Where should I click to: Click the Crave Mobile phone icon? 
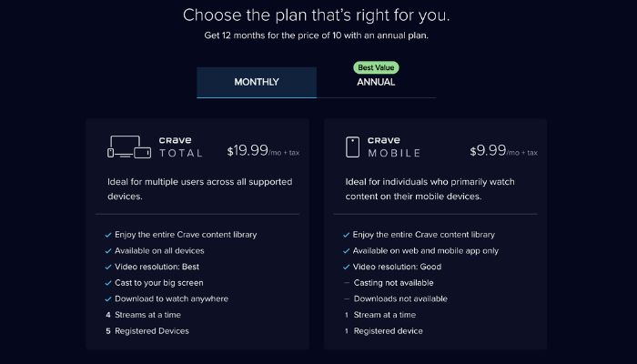pyautogui.click(x=353, y=147)
